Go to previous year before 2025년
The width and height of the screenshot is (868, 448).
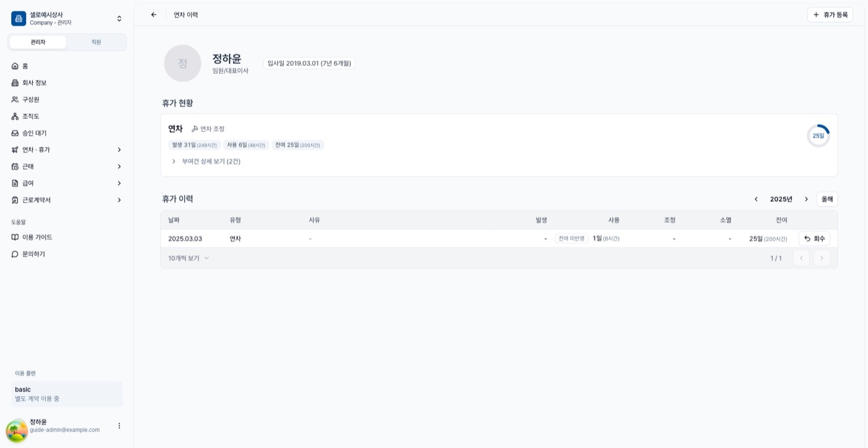[x=756, y=199]
